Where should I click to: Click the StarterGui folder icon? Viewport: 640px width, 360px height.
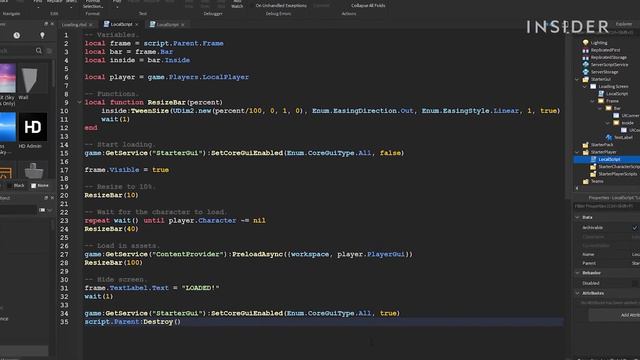586,79
